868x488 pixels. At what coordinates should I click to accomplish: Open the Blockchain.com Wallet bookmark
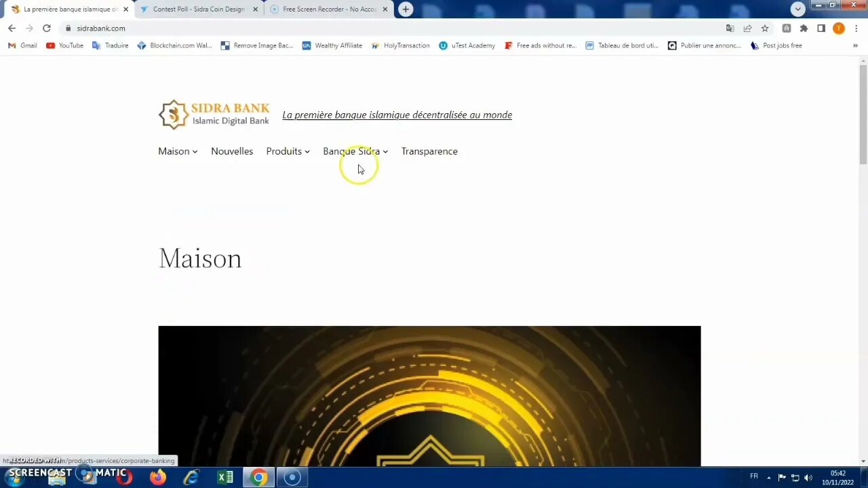[174, 45]
